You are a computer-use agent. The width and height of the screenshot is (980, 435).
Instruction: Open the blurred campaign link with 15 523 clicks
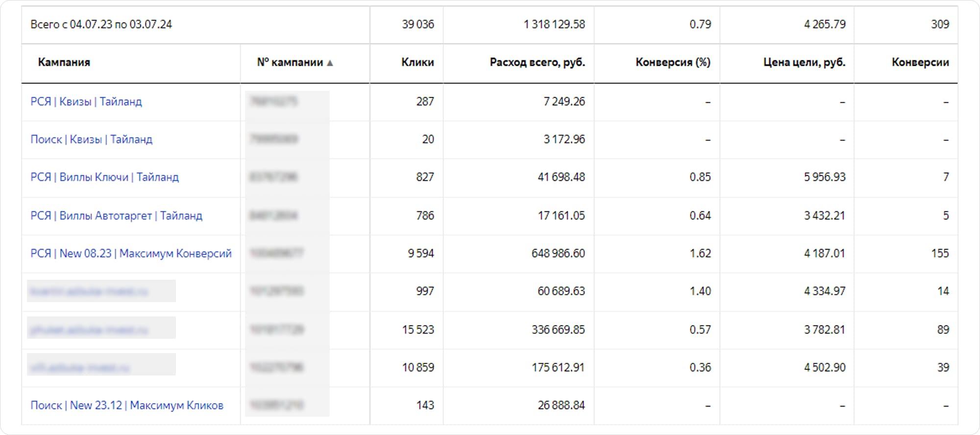89,330
